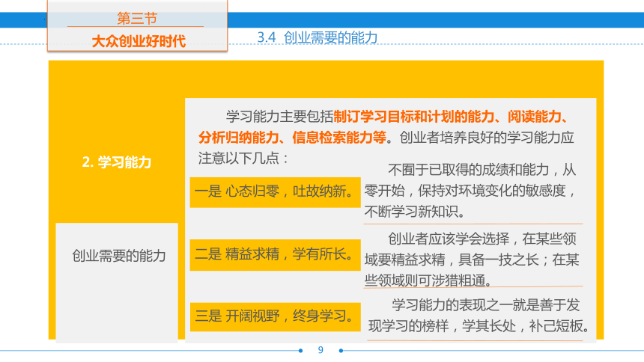Viewport: 644px width, 362px height.
Task: Select the '一是 心态归零，吐故纳新。' yellow box
Action: (275, 192)
